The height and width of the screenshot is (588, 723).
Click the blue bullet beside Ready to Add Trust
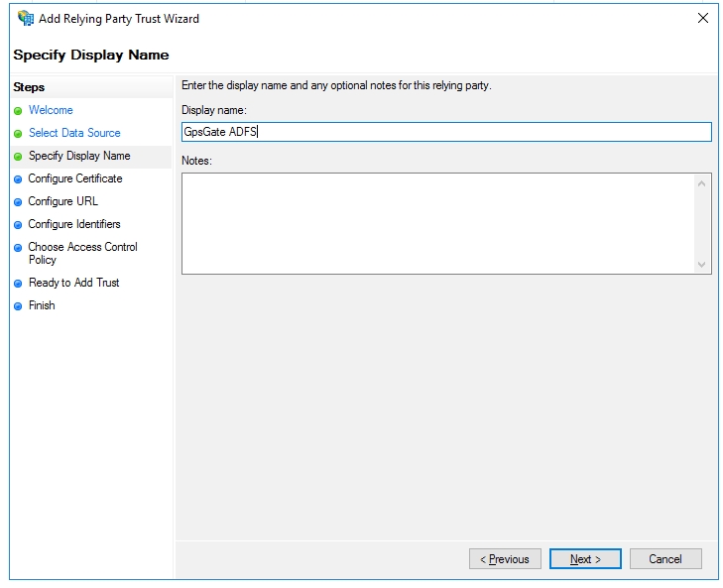coord(18,284)
